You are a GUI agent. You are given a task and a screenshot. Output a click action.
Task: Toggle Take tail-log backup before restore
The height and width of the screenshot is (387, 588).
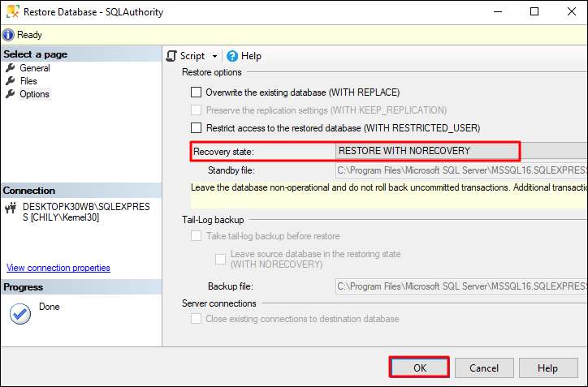pos(196,236)
